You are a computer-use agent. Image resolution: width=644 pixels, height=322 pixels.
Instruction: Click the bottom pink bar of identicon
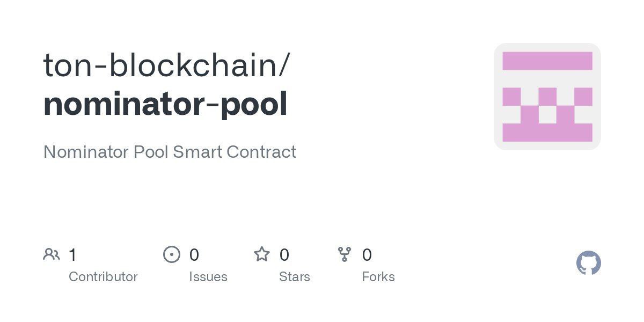pos(547,133)
